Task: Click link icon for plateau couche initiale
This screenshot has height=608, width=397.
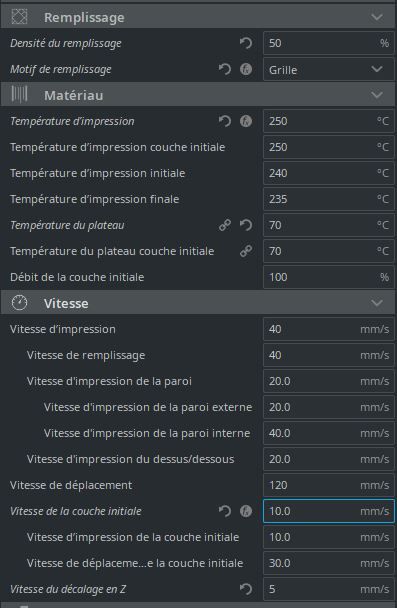Action: (246, 251)
